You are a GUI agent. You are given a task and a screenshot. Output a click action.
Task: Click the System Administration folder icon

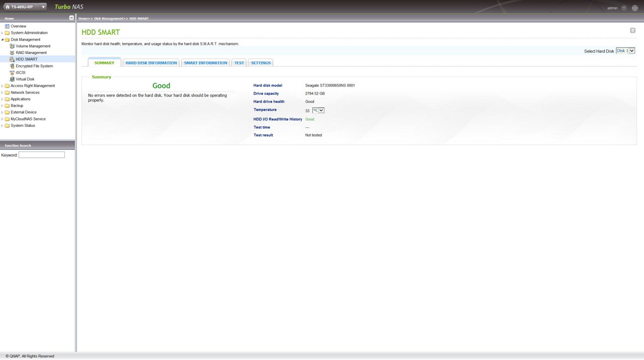point(7,33)
